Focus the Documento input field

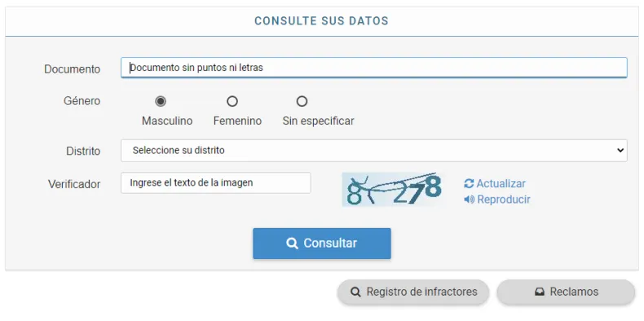(373, 68)
